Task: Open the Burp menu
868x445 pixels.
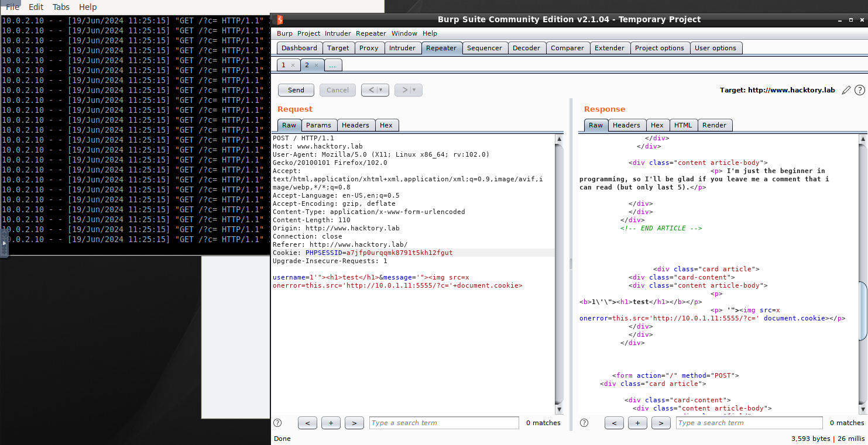Action: coord(284,33)
